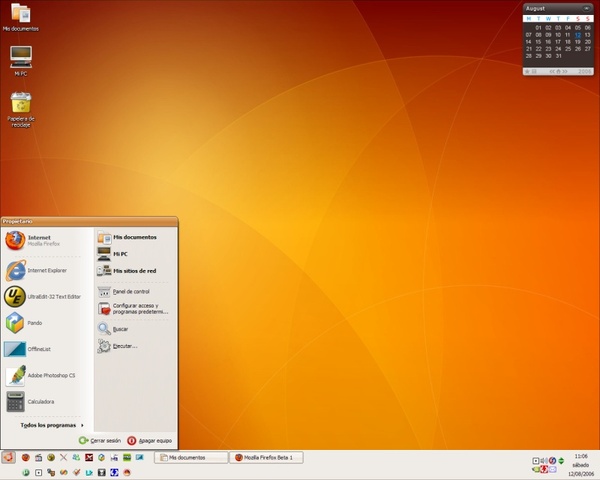Image resolution: width=600 pixels, height=480 pixels.
Task: Open Configurar acceso y programas predeterminados
Action: pyautogui.click(x=134, y=309)
